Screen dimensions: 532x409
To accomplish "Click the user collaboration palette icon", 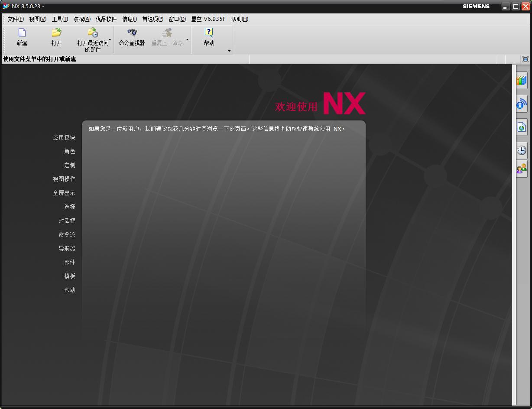I will 522,169.
